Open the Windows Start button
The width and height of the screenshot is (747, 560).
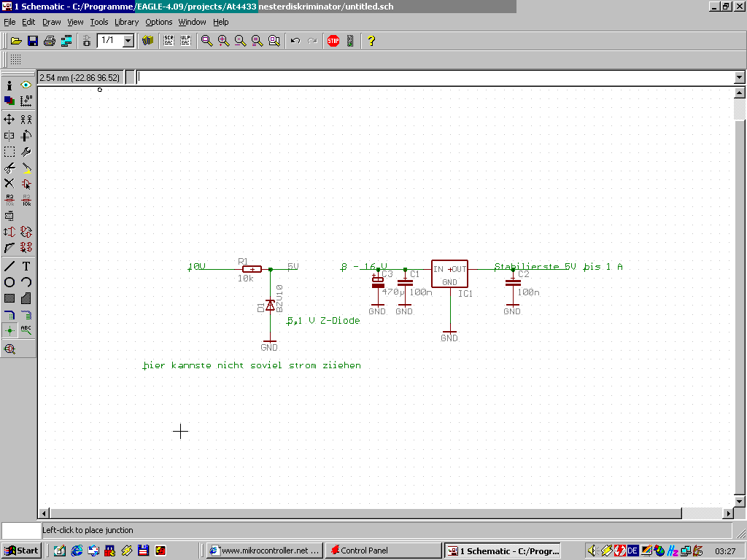[x=21, y=551]
